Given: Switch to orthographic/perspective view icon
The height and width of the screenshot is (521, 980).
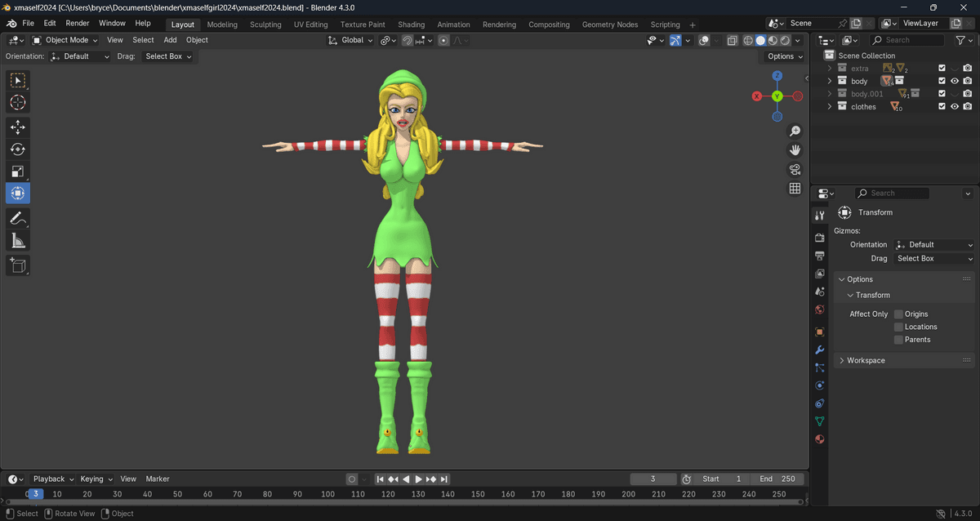Looking at the screenshot, I should pos(795,189).
